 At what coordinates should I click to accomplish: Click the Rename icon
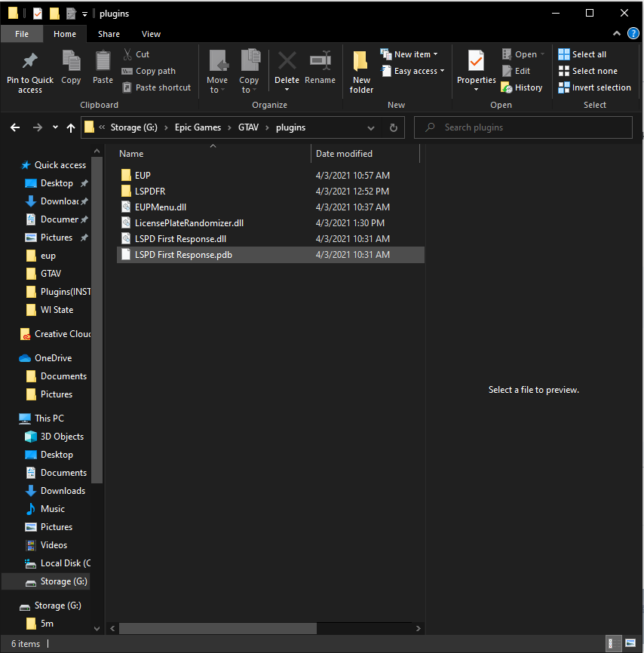320,62
